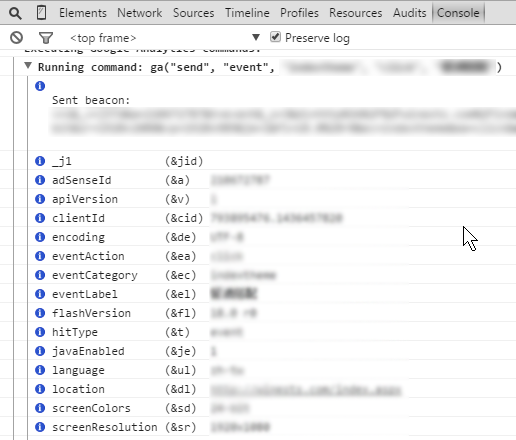Click the magnifier inspect element icon
This screenshot has height=440, width=516.
15,13
